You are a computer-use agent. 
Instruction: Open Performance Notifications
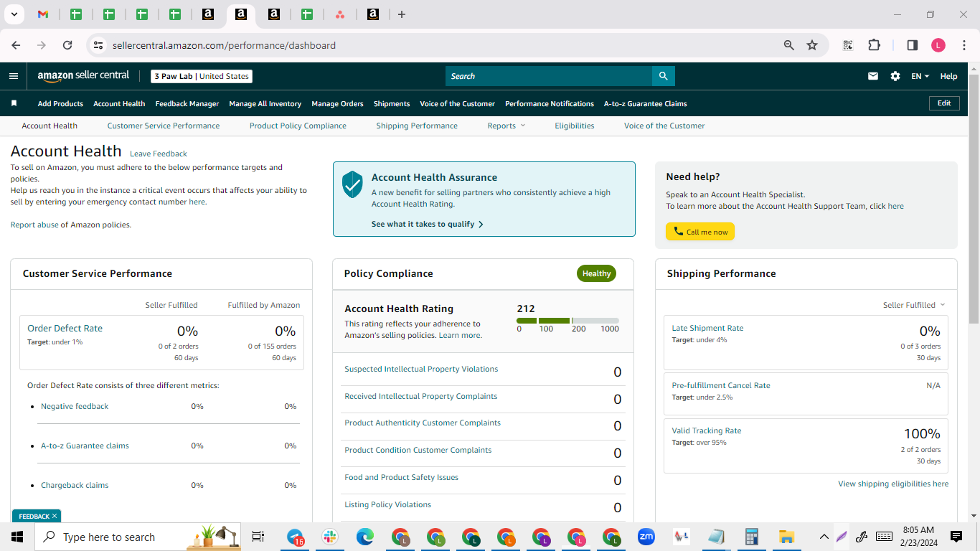coord(550,103)
